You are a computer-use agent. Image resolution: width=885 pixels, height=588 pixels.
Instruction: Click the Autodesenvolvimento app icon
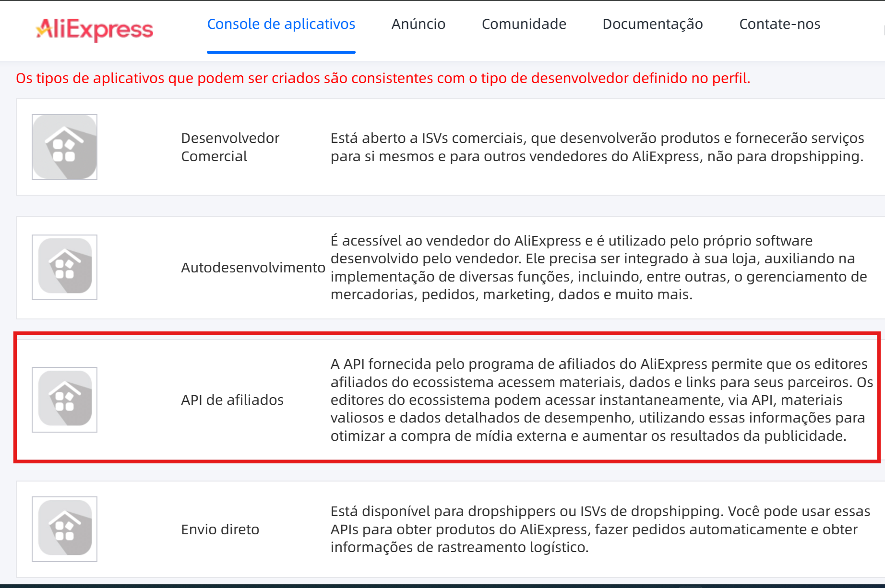tap(65, 268)
